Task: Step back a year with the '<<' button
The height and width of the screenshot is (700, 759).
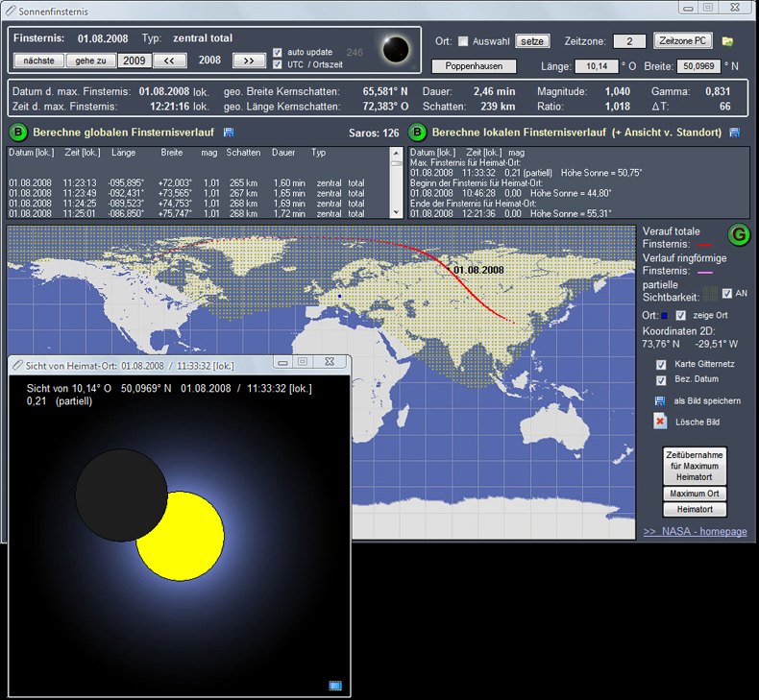Action: (169, 60)
